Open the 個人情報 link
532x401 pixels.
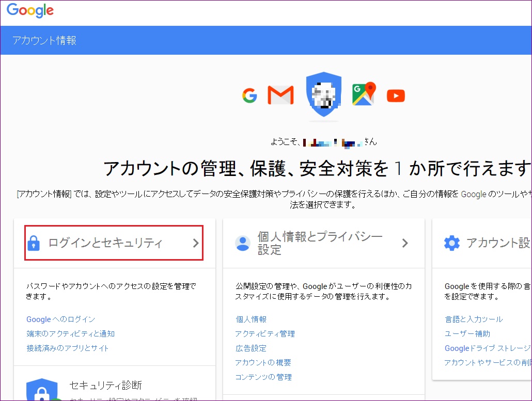251,319
